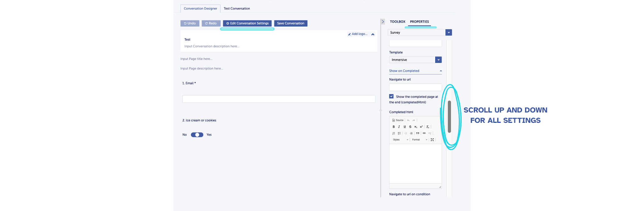Image resolution: width=644 pixels, height=211 pixels.
Task: Switch to Conversation Designer tab
Action: [x=200, y=8]
